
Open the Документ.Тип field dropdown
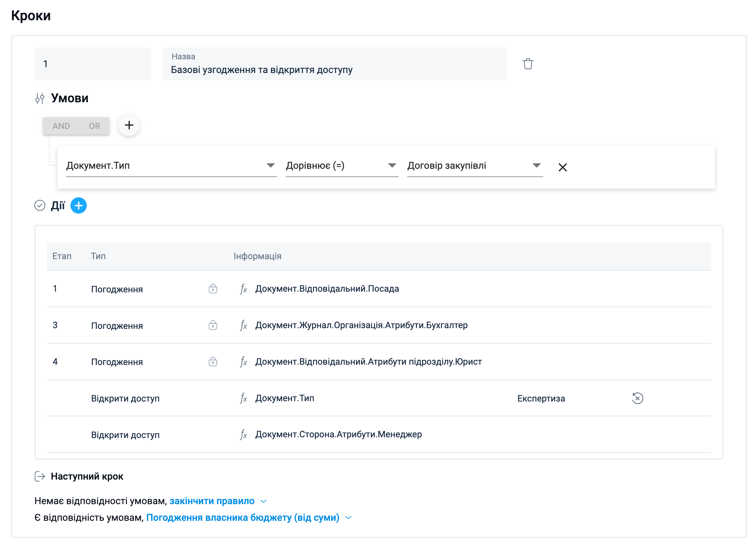click(x=270, y=166)
